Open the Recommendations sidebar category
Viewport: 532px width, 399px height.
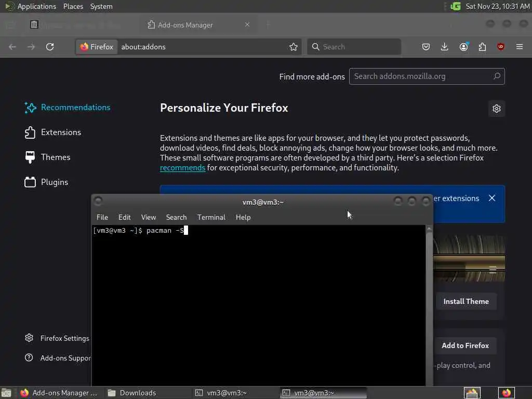pyautogui.click(x=68, y=108)
